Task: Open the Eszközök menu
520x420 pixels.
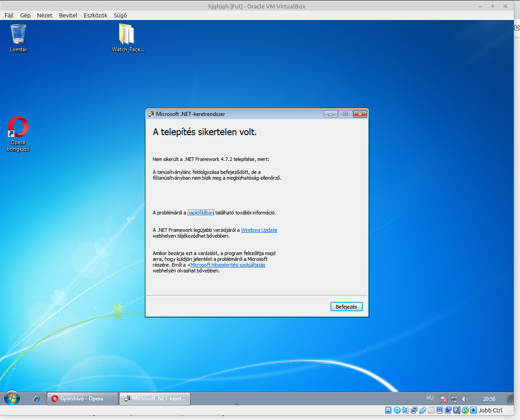Action: (x=95, y=15)
